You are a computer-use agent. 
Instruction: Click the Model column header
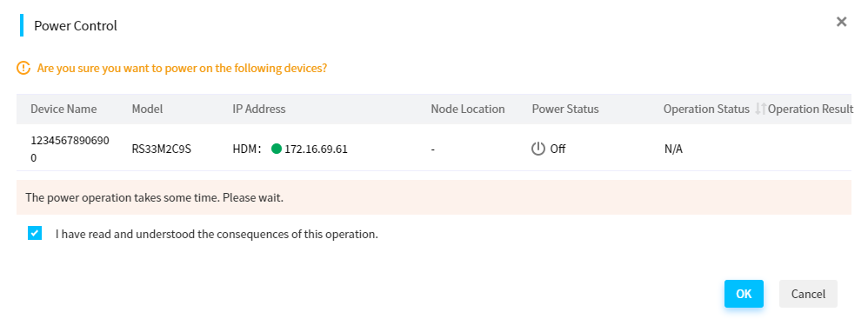pyautogui.click(x=147, y=109)
